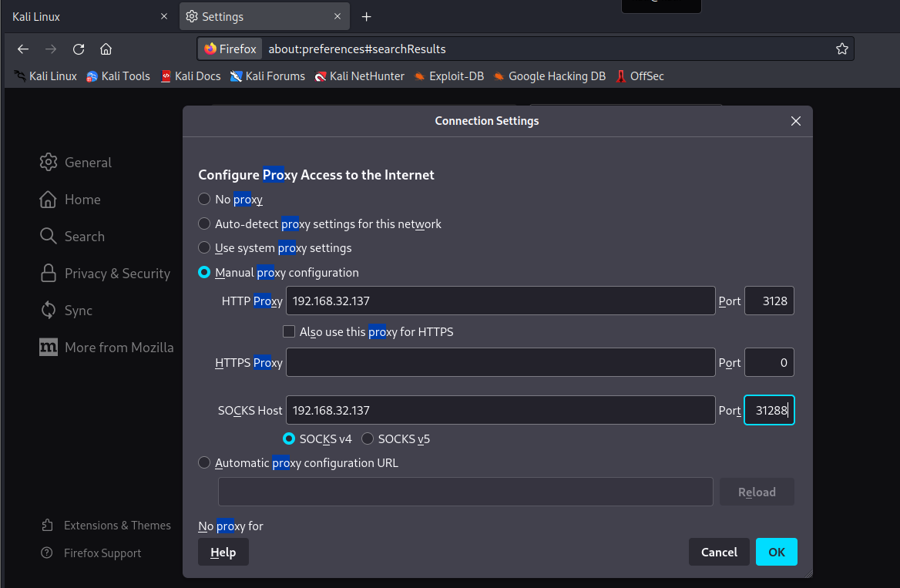Click the HTTPS Proxy address field
The width and height of the screenshot is (900, 588).
(500, 363)
